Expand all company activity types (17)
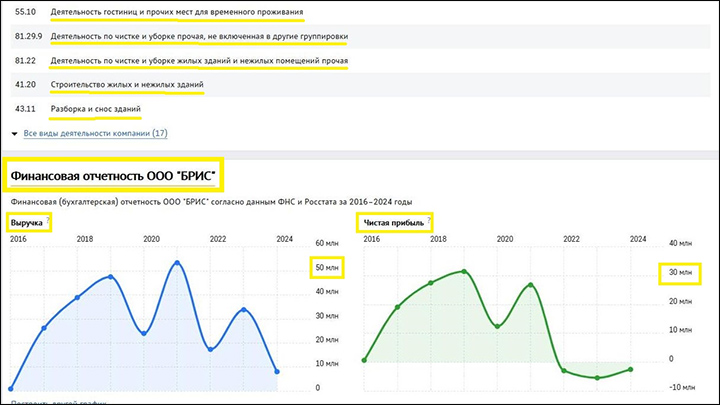Viewport: 720px width, 405px height. coord(95,133)
